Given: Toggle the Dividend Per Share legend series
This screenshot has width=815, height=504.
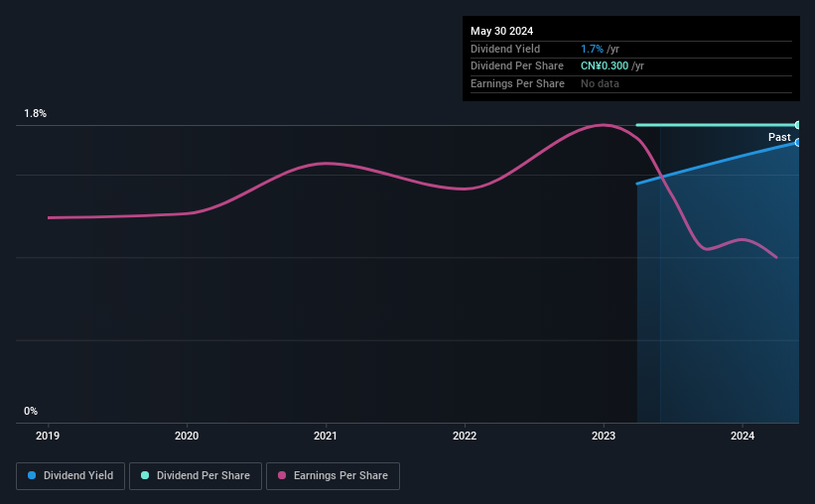Looking at the screenshot, I should pos(196,476).
